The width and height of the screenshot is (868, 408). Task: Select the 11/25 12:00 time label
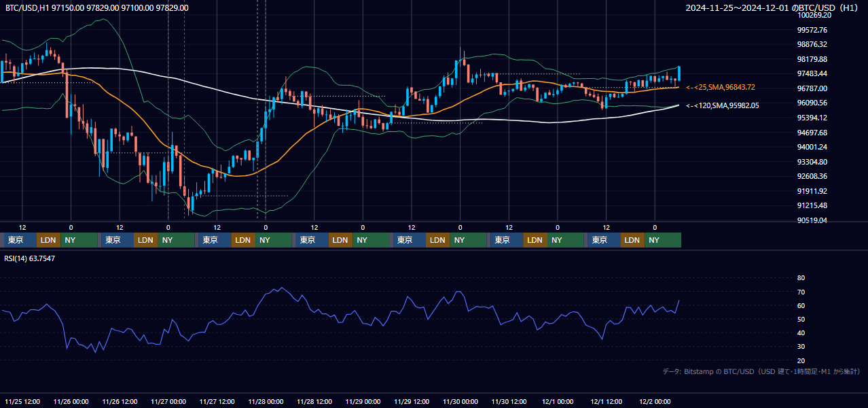(x=22, y=401)
